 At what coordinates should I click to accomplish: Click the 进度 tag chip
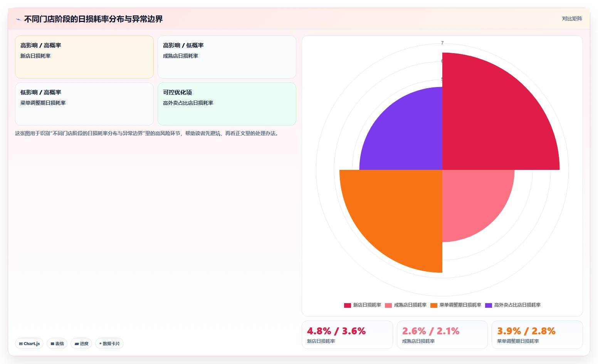coord(81,344)
